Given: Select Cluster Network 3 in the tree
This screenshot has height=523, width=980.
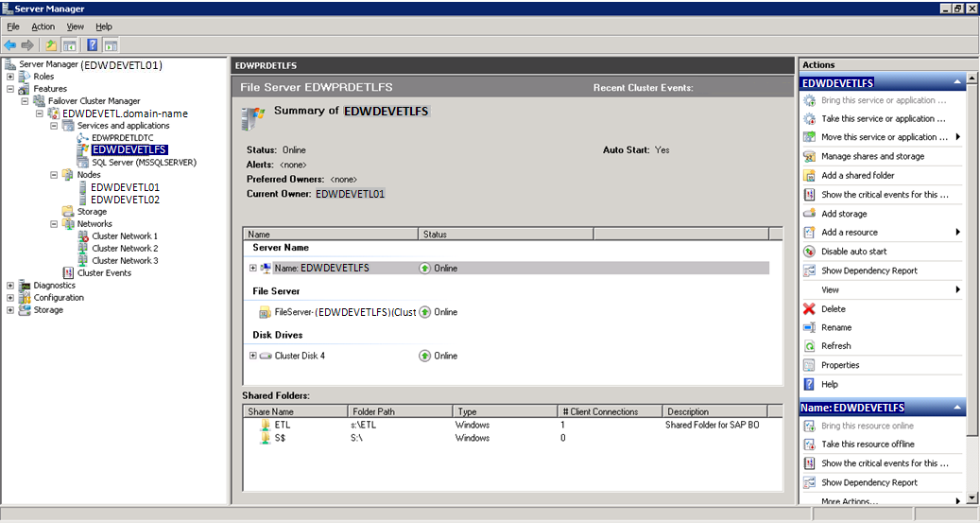Looking at the screenshot, I should 125,260.
